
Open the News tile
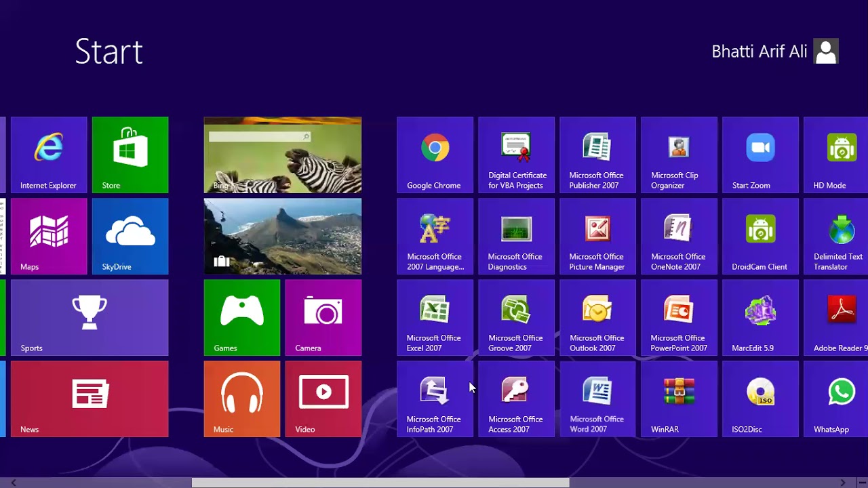pyautogui.click(x=90, y=399)
